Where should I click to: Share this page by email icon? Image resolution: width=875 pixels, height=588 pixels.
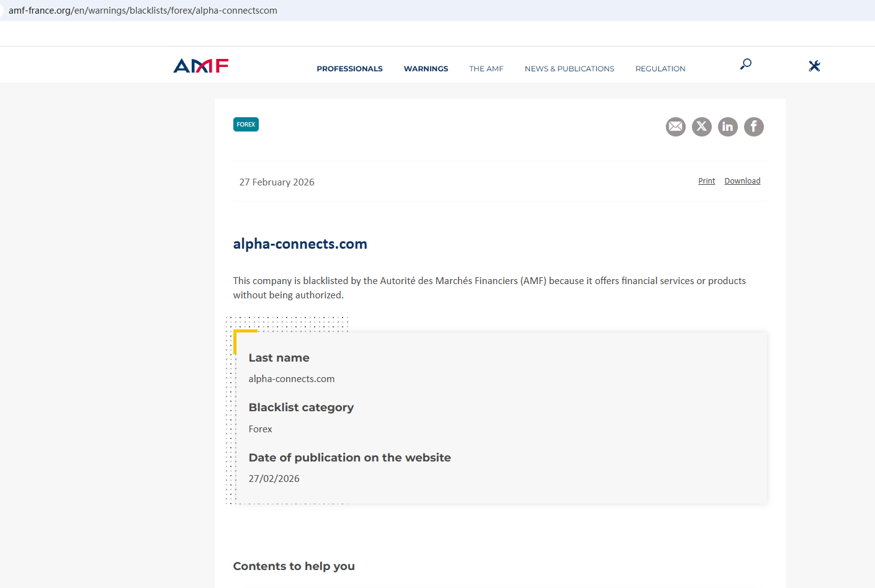tap(675, 127)
